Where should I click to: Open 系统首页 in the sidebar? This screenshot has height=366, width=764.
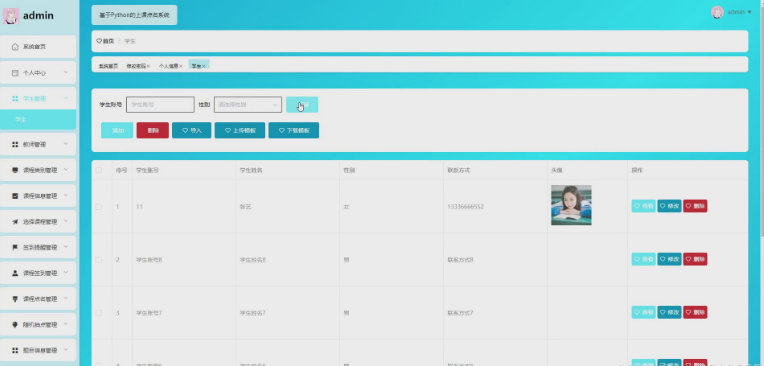coord(38,47)
